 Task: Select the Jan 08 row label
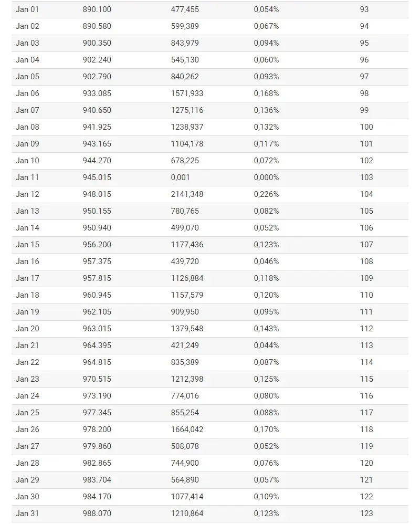pos(27,127)
